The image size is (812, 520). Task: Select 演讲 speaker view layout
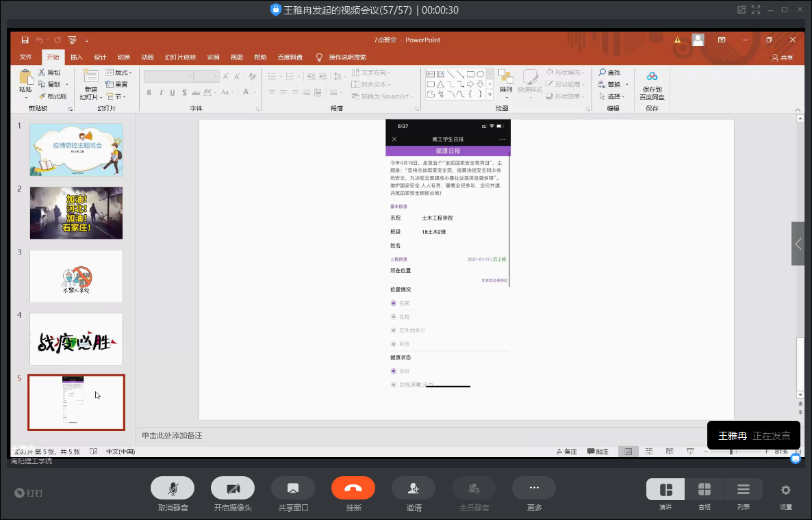point(665,490)
